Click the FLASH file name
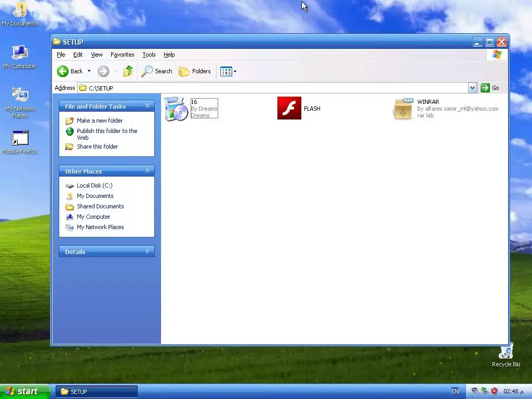This screenshot has height=399, width=532. 312,109
